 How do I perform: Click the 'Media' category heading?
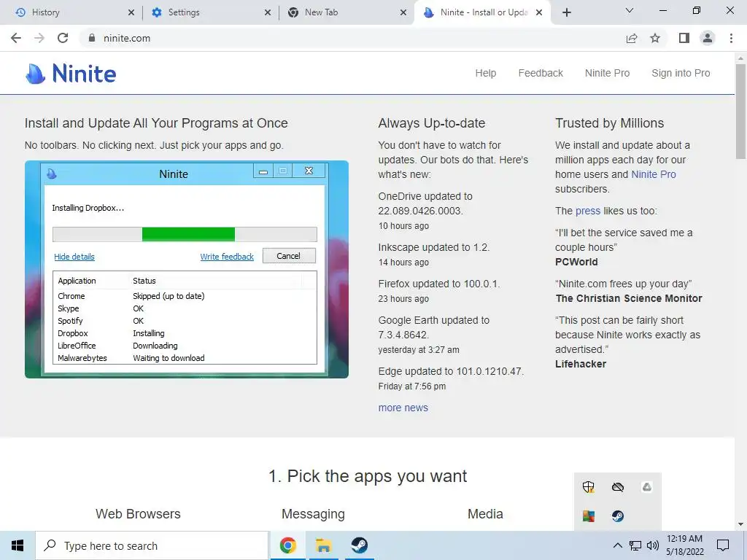point(485,514)
